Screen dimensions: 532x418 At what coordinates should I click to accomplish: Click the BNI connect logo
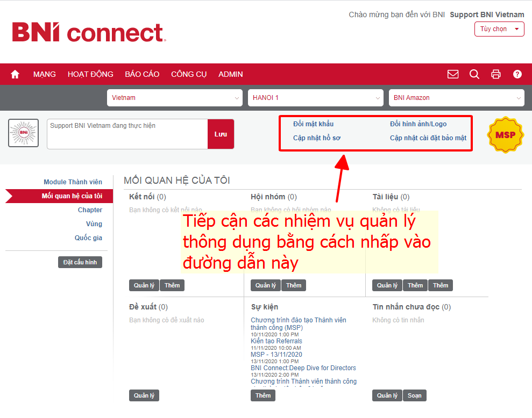click(x=89, y=33)
